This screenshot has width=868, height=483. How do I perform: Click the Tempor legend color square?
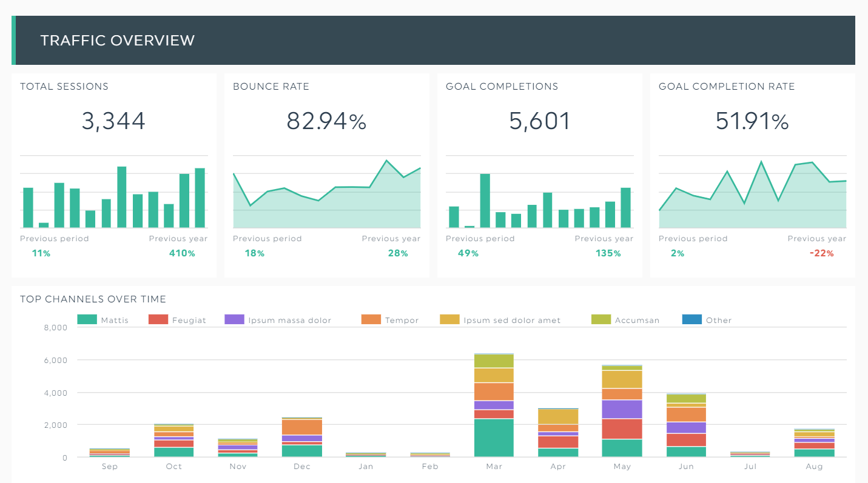[371, 319]
